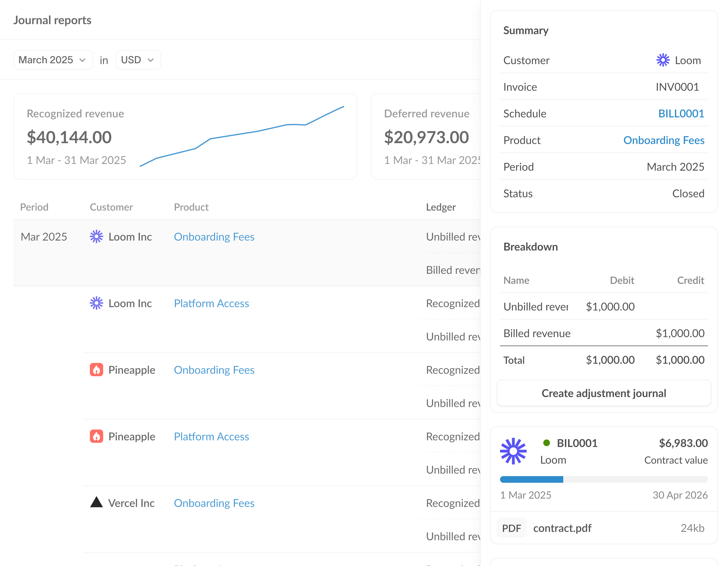Screen dimensions: 728x566
Task: Click the Pineapple icon in the Platform Access row
Action: pos(96,437)
